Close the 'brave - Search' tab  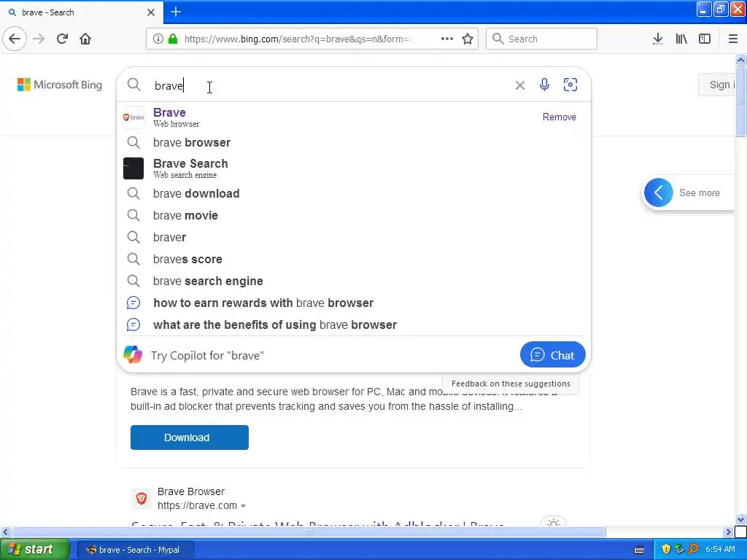tap(151, 12)
